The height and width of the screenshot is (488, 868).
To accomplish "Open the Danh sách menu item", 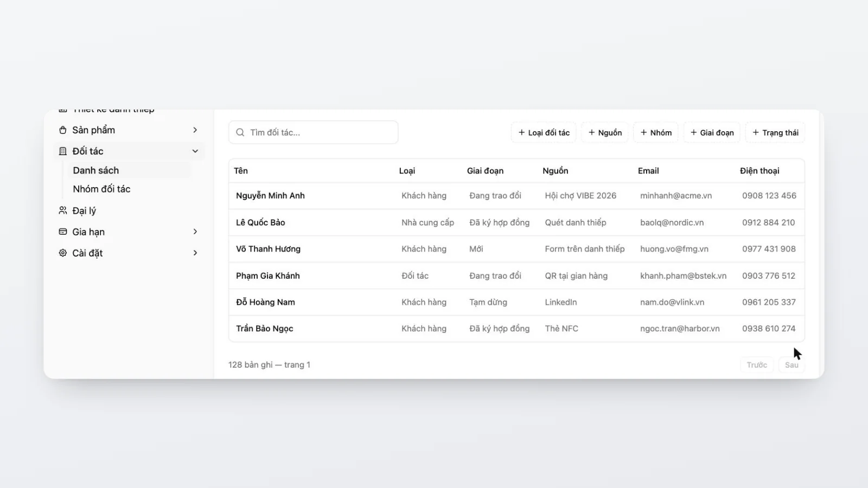I will click(x=128, y=170).
